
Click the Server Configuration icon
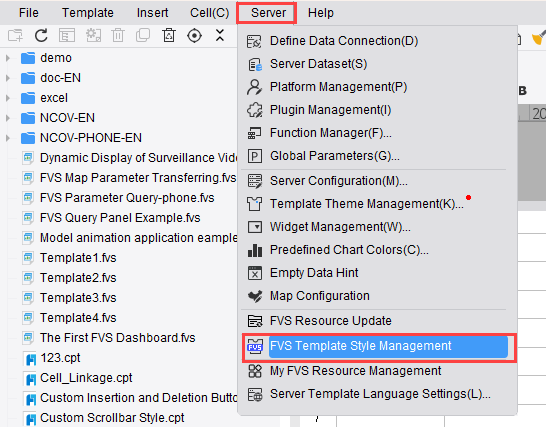[255, 181]
